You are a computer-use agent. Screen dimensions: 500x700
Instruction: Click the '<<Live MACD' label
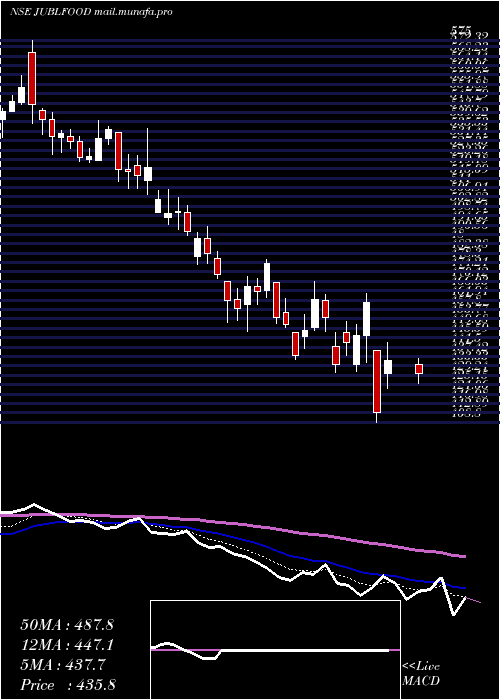[x=421, y=674]
